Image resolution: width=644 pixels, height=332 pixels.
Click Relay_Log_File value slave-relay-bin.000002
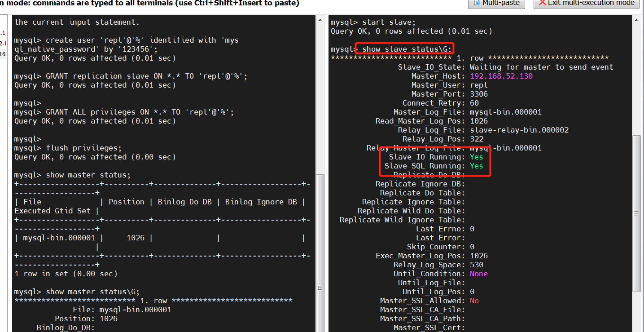click(x=519, y=130)
